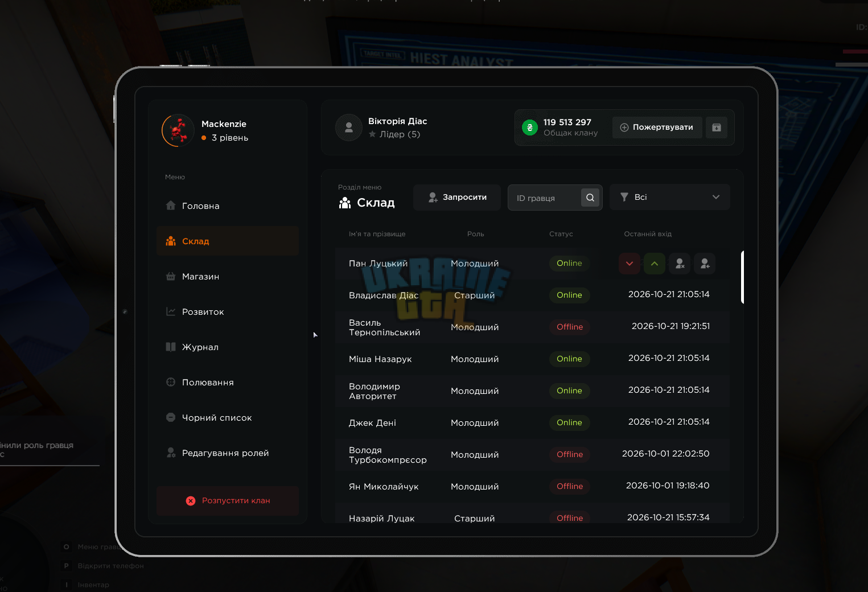Select the Василь Тернопільський member row
Screen dimensions: 868x592
pyautogui.click(x=532, y=327)
